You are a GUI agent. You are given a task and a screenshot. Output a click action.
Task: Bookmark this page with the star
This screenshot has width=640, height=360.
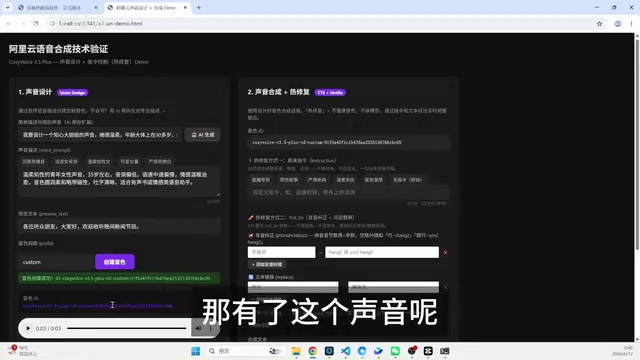[x=599, y=24]
